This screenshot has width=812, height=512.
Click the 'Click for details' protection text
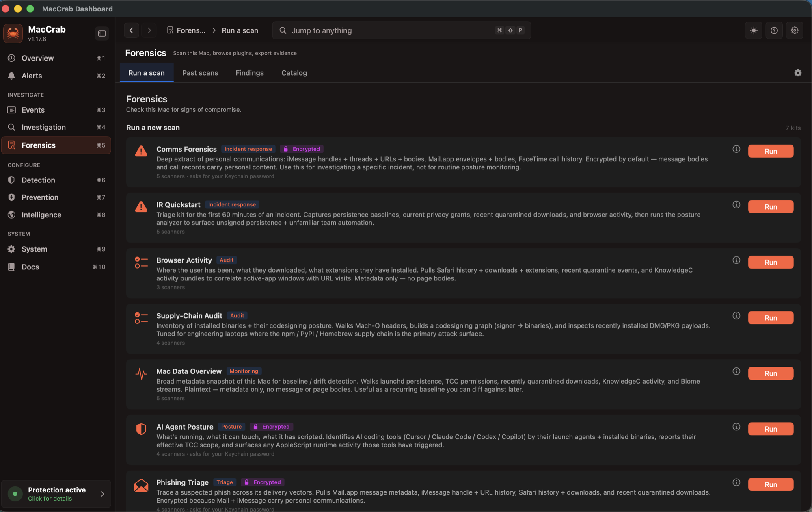click(50, 499)
